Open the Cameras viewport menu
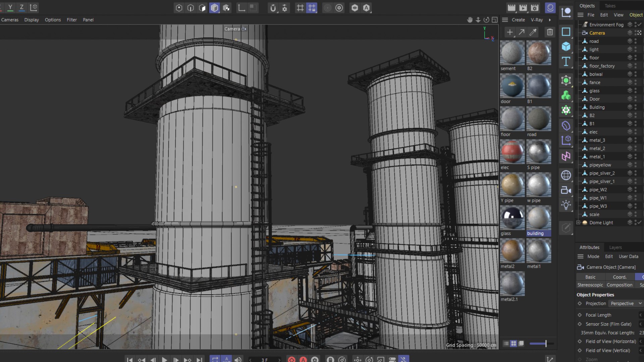 (10, 20)
